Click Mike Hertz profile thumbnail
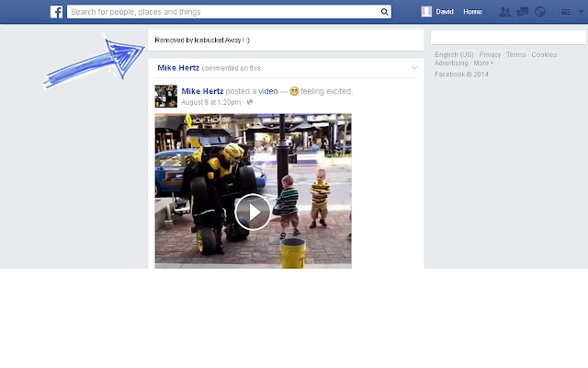This screenshot has height=368, width=588. tap(165, 96)
